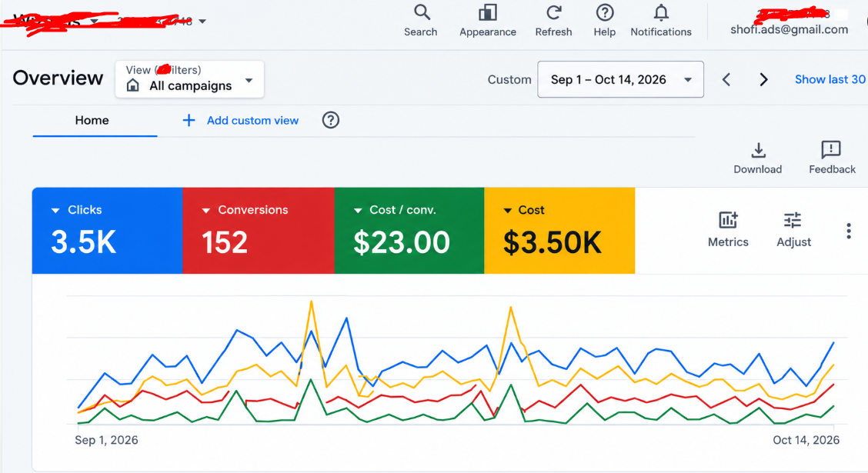Open the Help question mark icon

(x=605, y=12)
